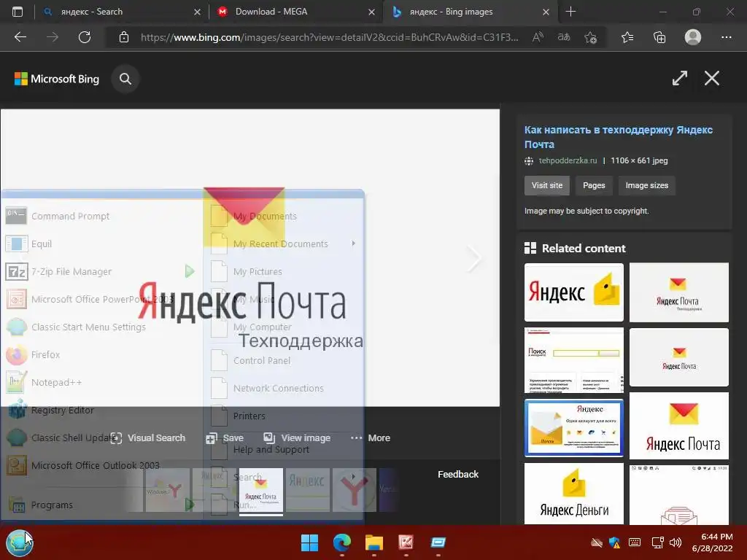Switch to the яндекс - Search tab
Image resolution: width=747 pixels, height=560 pixels.
(x=120, y=12)
